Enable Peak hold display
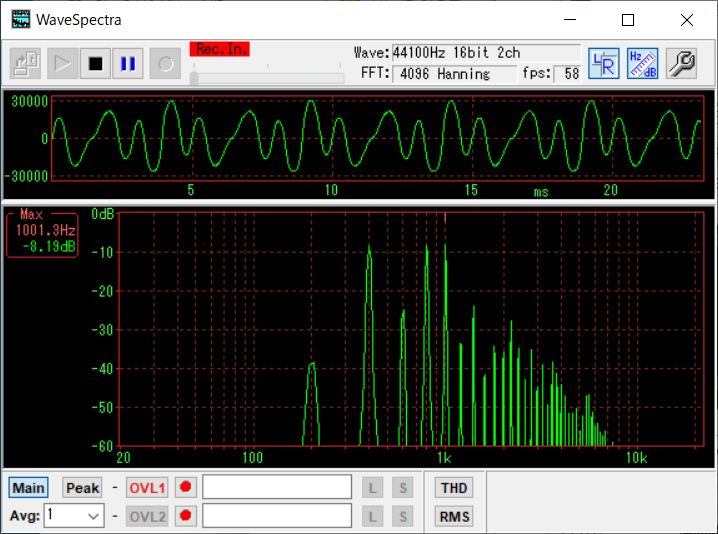Screen dimensions: 718x534 point(82,488)
